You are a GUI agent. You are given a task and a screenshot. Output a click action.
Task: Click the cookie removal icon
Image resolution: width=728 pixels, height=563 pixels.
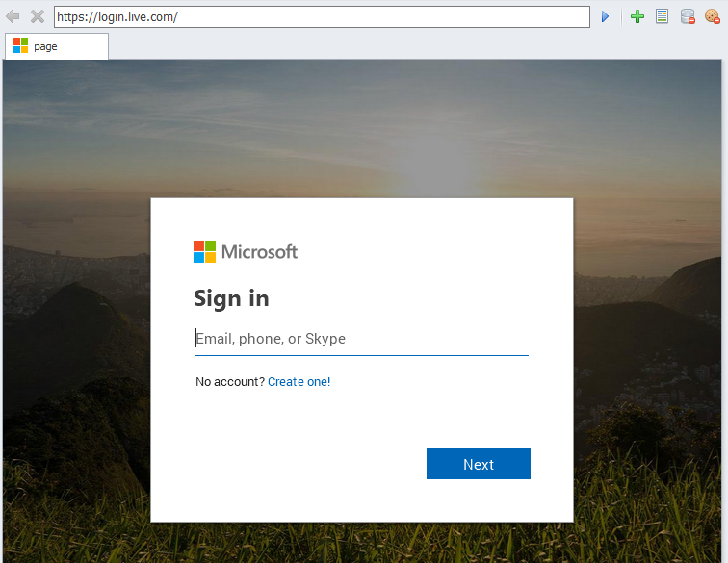coord(712,16)
